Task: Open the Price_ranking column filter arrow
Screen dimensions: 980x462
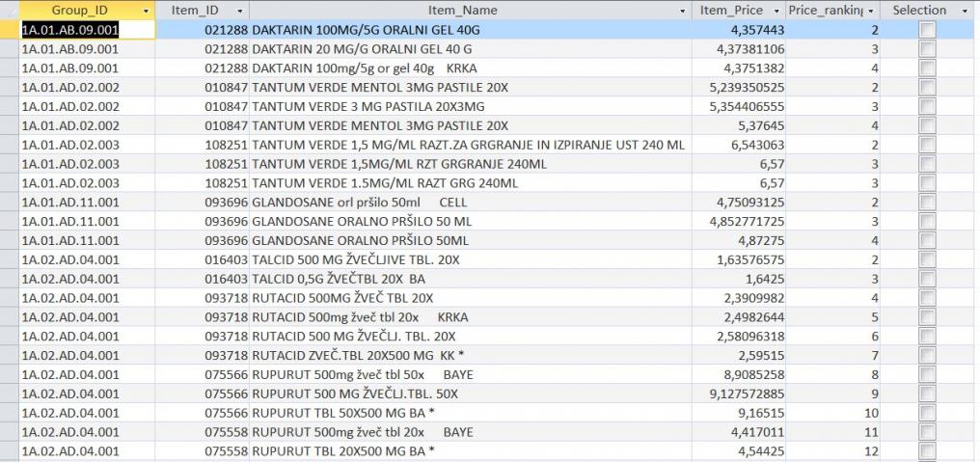Action: [870, 11]
